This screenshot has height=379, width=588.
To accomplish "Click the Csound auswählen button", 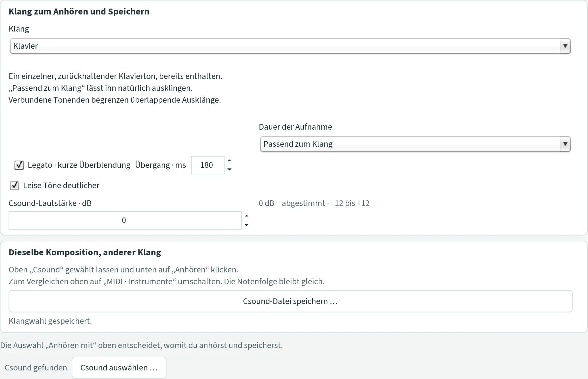I will pyautogui.click(x=119, y=367).
